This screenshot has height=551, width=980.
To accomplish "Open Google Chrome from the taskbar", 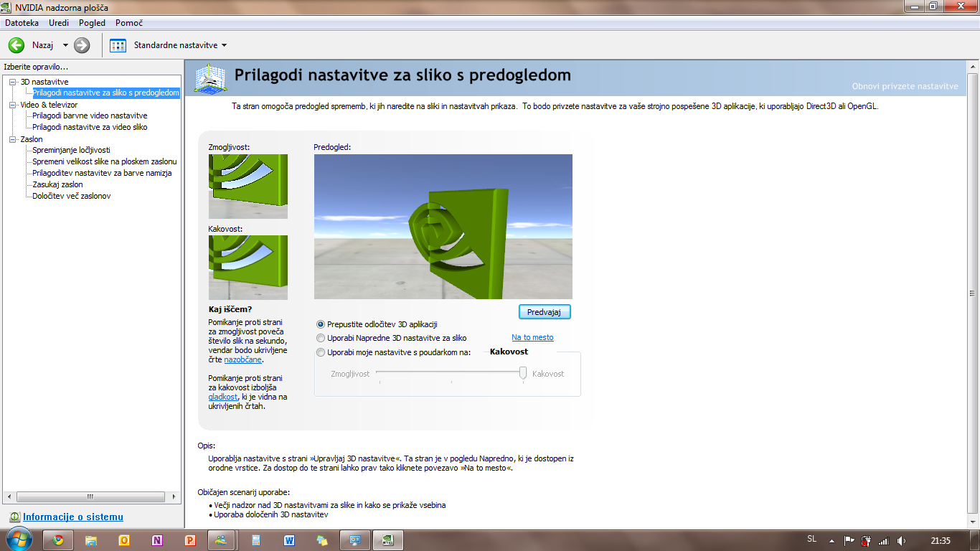I will click(58, 540).
